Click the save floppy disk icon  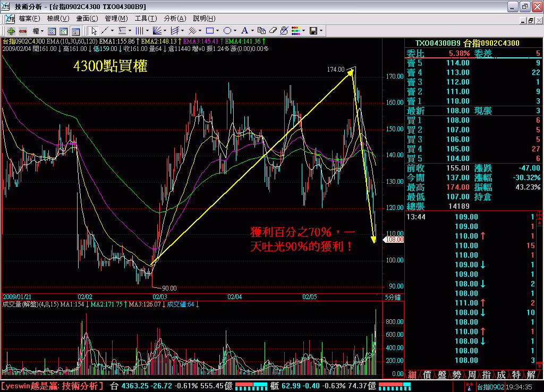click(313, 31)
